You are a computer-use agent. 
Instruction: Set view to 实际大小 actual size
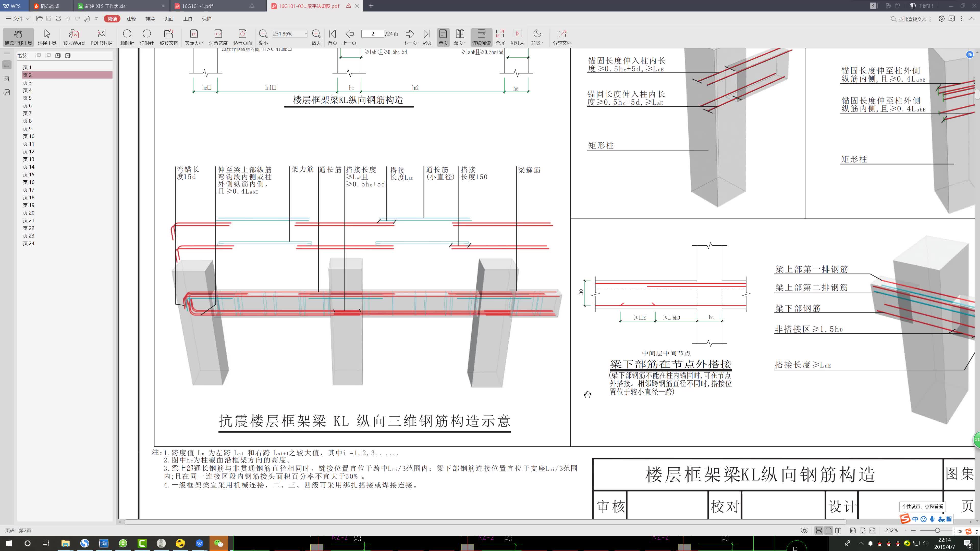[x=194, y=36]
